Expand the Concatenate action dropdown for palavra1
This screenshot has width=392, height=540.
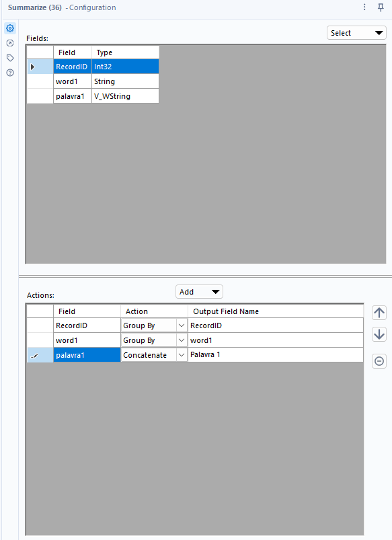(181, 355)
